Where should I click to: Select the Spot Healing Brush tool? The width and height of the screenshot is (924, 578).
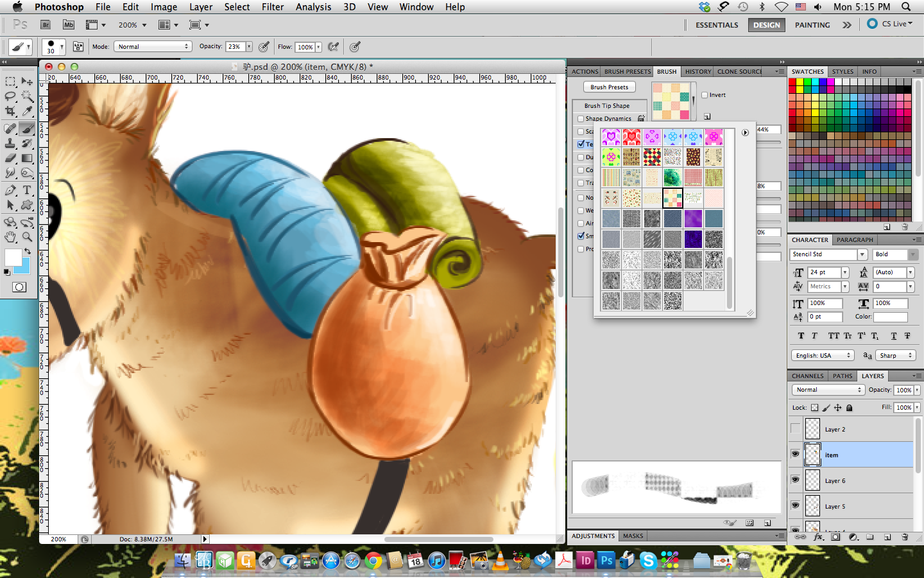[10, 129]
